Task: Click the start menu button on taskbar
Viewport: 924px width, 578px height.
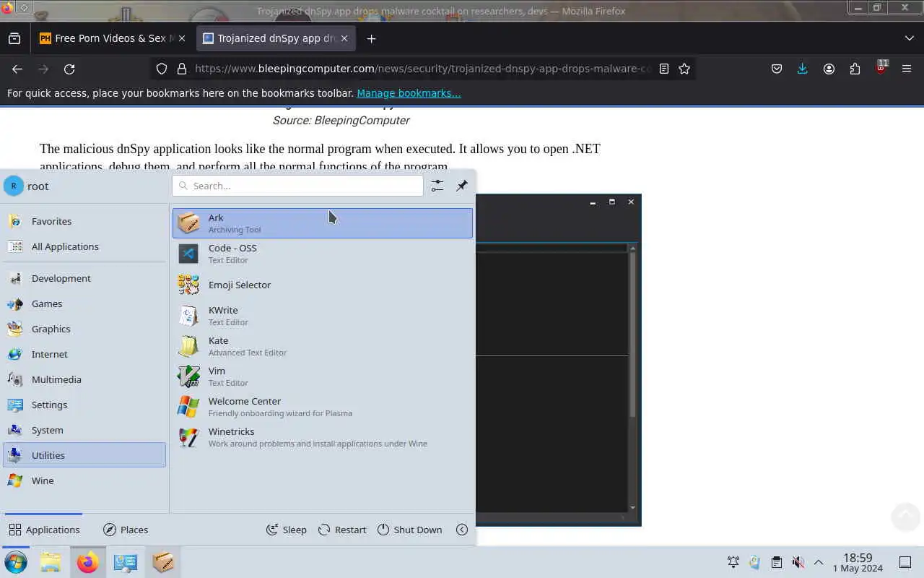Action: (15, 562)
